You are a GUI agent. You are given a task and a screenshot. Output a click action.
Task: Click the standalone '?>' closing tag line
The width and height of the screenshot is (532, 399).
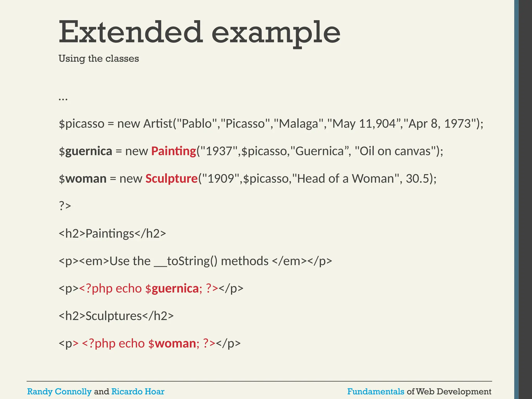pos(65,206)
